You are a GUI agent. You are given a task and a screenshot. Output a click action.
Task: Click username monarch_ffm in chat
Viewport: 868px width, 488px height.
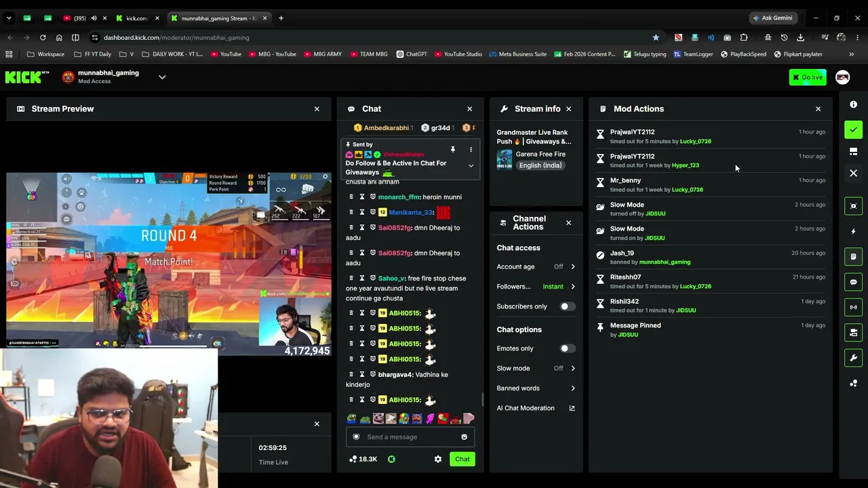pyautogui.click(x=399, y=197)
